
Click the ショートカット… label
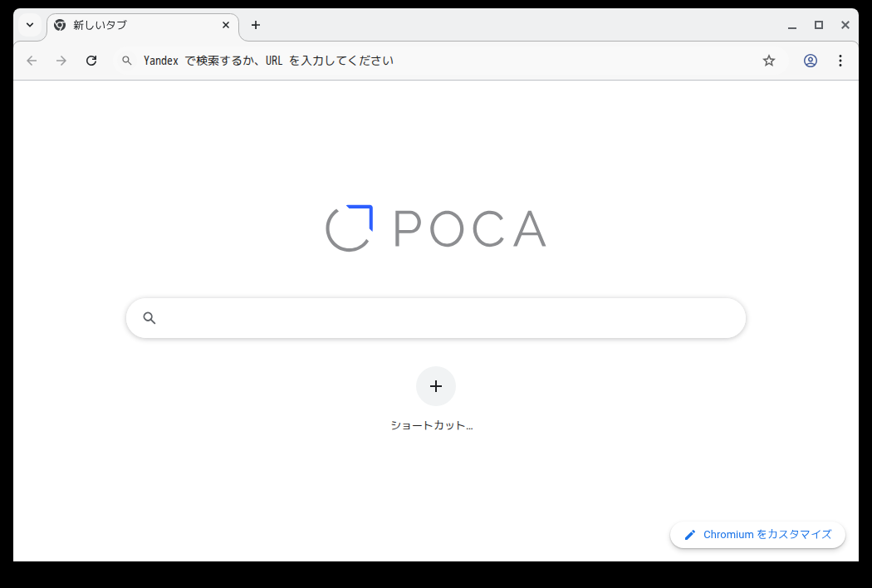point(432,425)
